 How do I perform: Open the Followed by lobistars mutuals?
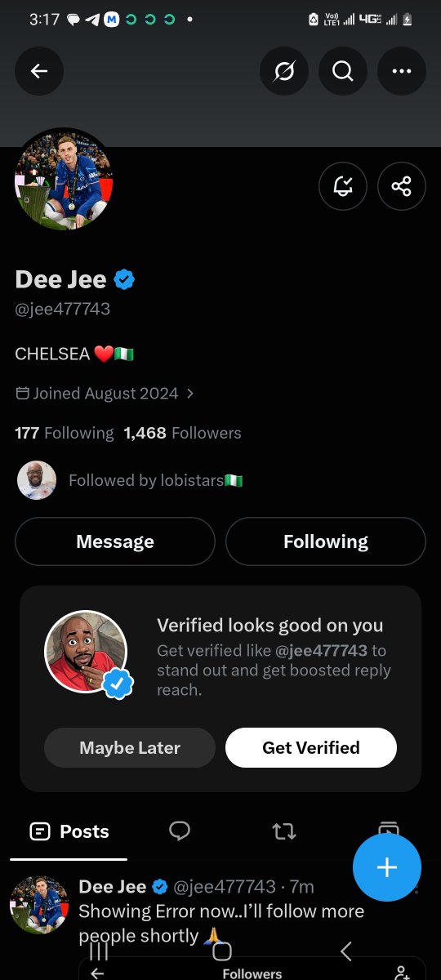click(x=130, y=480)
